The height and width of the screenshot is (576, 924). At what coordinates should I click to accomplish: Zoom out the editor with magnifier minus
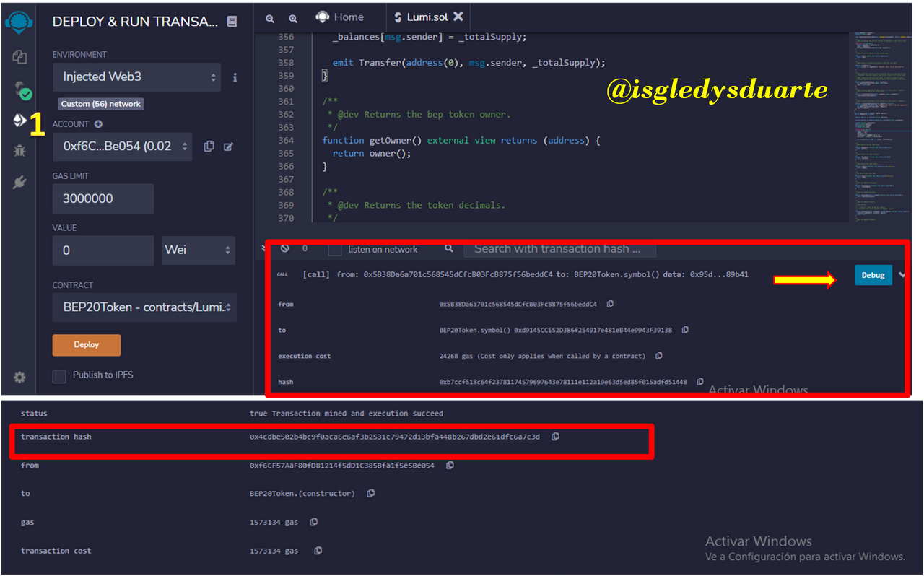[270, 19]
